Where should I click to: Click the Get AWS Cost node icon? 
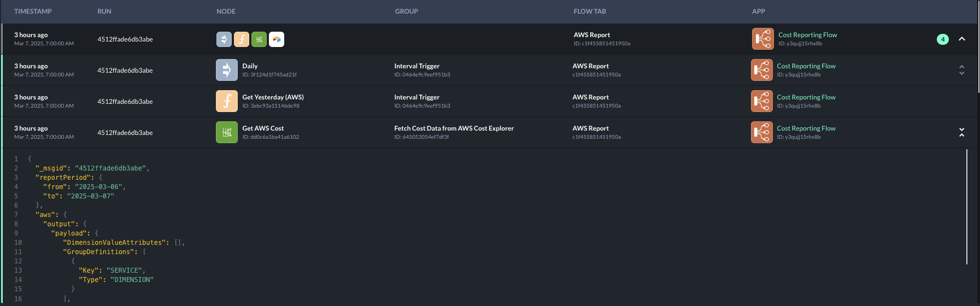tap(226, 132)
